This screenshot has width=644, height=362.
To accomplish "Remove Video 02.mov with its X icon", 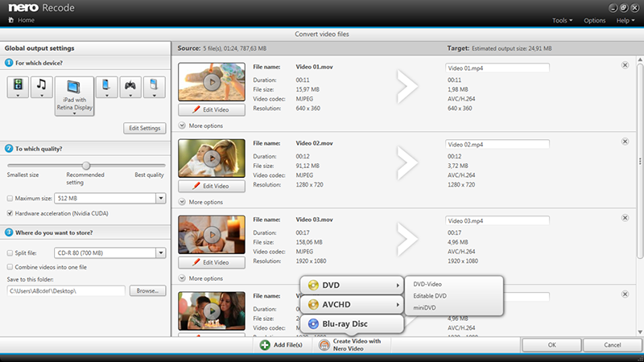I will point(625,142).
